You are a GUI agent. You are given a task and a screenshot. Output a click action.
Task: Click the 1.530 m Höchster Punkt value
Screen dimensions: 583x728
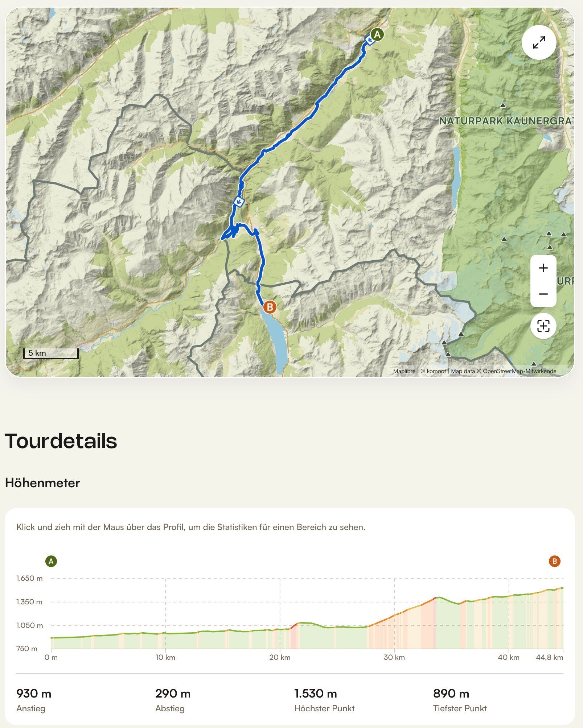tap(316, 694)
